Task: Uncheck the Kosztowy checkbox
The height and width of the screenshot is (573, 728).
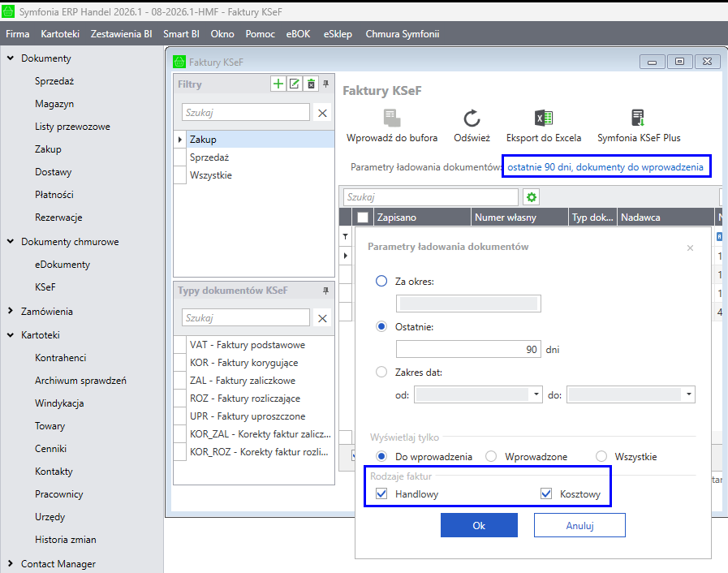Action: [x=546, y=494]
